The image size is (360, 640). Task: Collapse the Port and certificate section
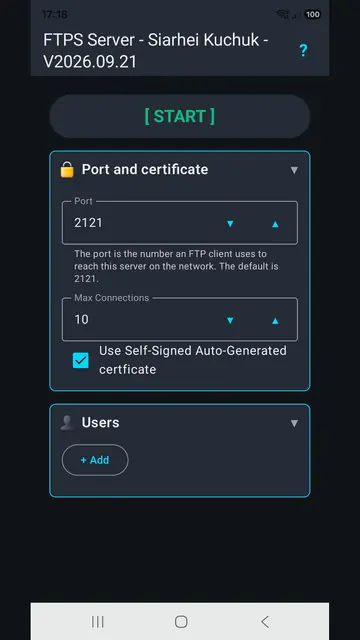294,170
